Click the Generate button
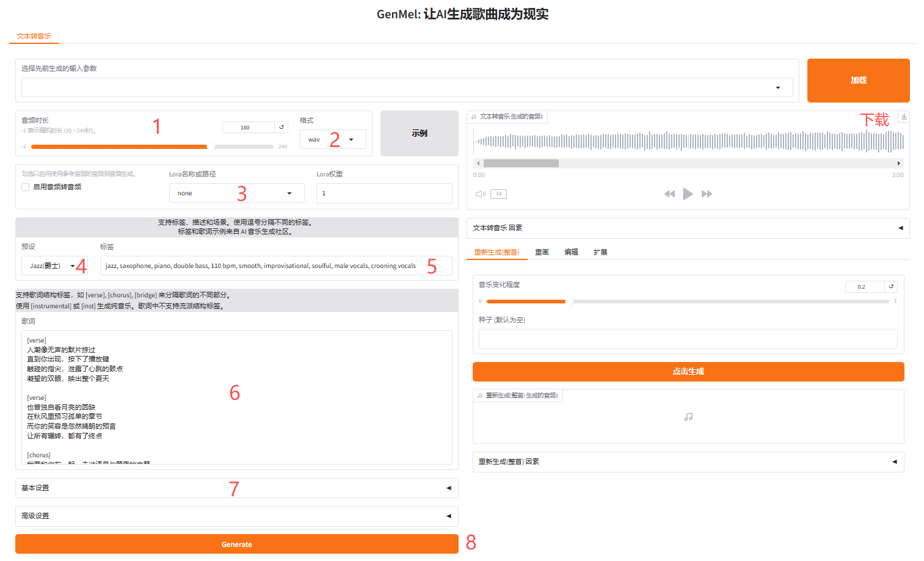This screenshot has width=924, height=561. click(x=237, y=545)
